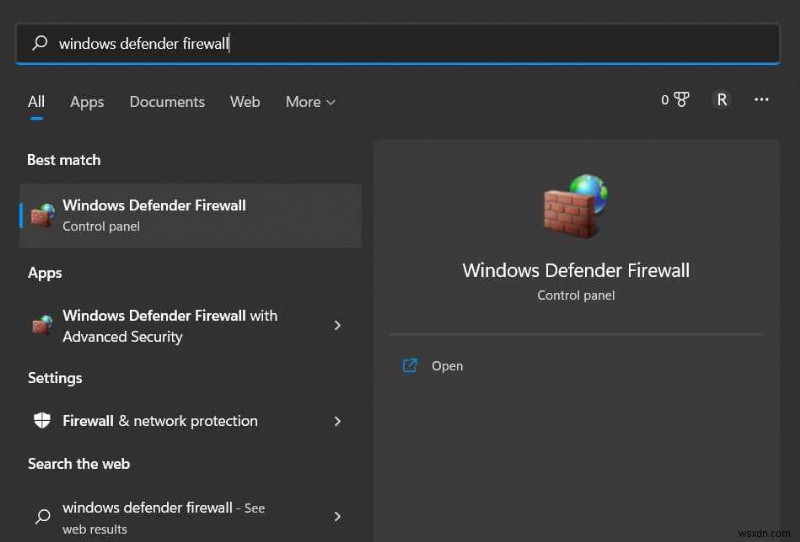Click the Advanced Security firewall icon
The width and height of the screenshot is (800, 542).
click(42, 325)
